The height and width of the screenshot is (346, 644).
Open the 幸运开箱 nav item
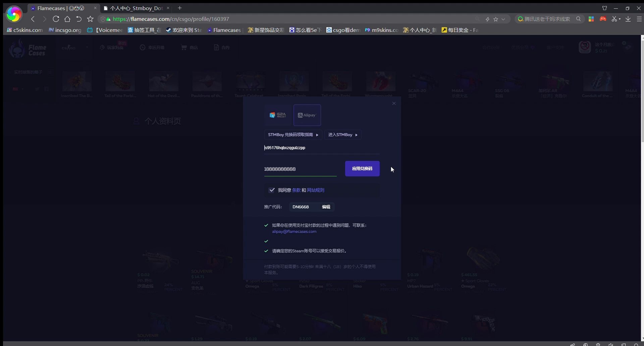pyautogui.click(x=152, y=48)
